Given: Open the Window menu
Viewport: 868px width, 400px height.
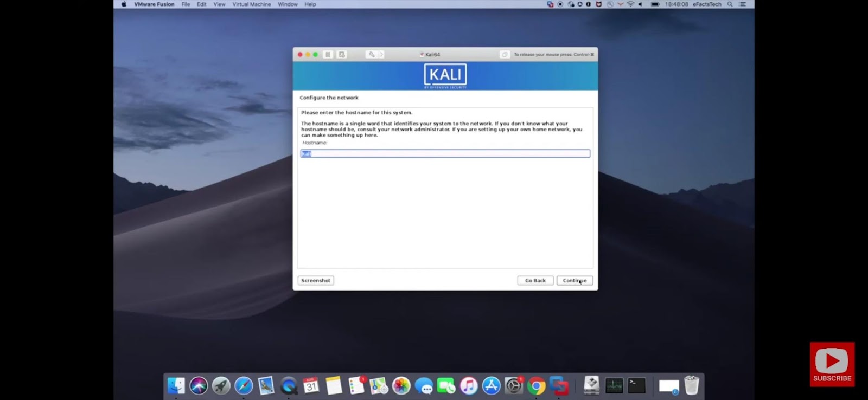Looking at the screenshot, I should click(x=288, y=4).
